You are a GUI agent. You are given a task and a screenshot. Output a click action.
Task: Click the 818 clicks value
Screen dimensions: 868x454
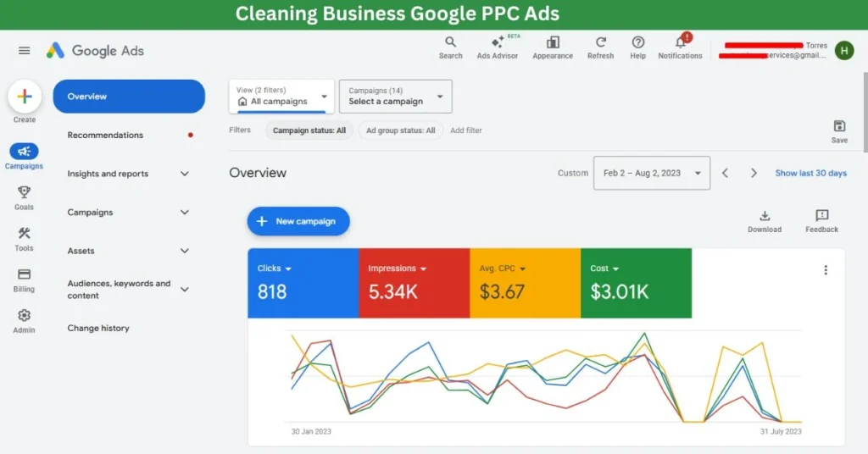pyautogui.click(x=272, y=291)
